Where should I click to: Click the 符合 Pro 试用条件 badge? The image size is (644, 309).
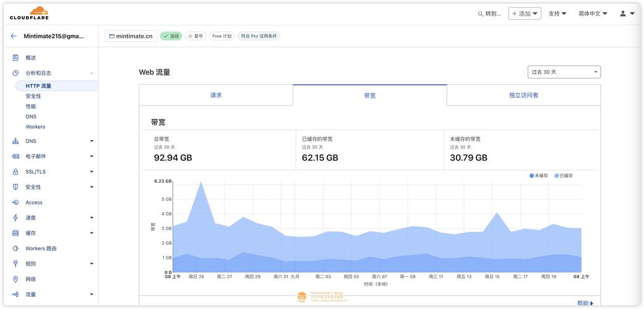coord(259,36)
